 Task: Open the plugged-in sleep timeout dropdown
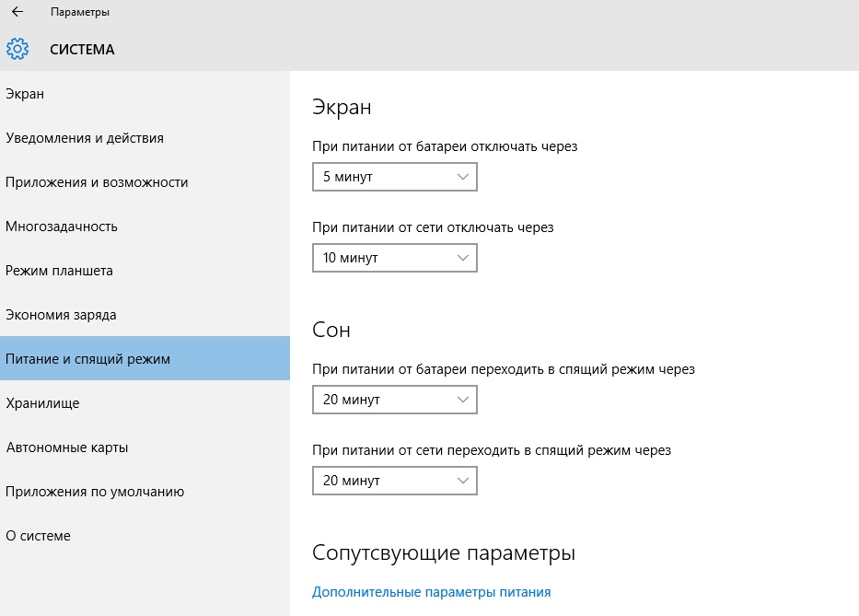pyautogui.click(x=394, y=481)
